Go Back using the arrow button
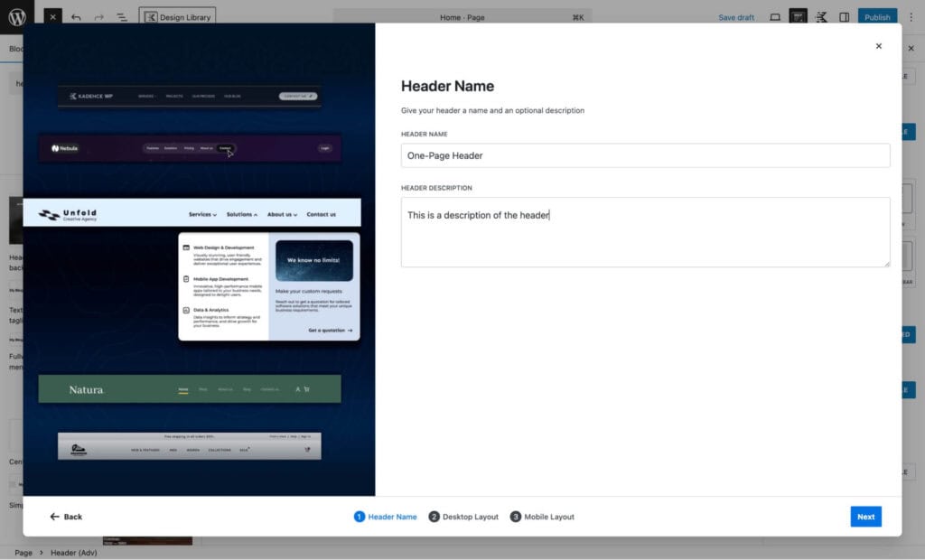The height and width of the screenshot is (560, 925). [66, 517]
